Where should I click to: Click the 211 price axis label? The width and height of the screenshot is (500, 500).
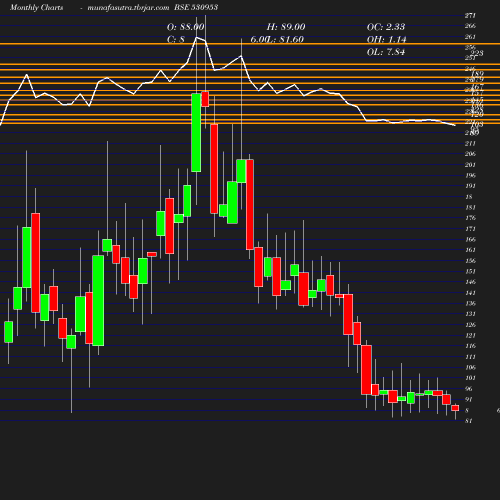[x=470, y=143]
